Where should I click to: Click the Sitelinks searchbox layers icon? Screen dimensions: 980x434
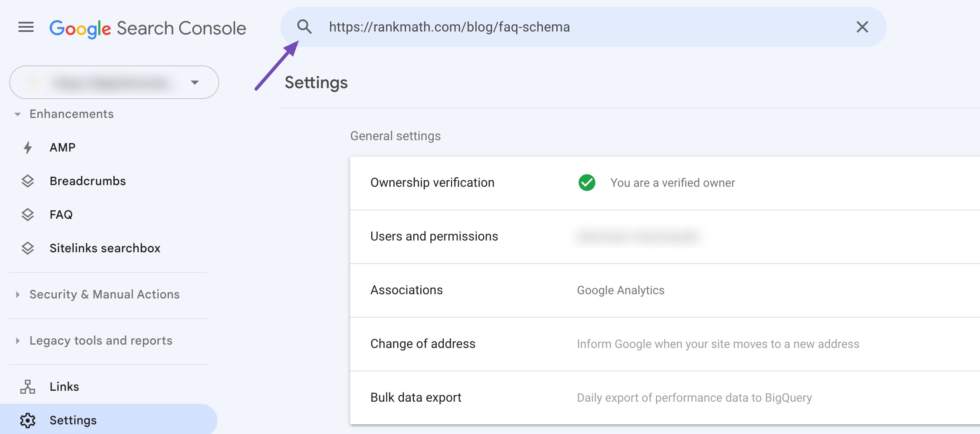28,248
